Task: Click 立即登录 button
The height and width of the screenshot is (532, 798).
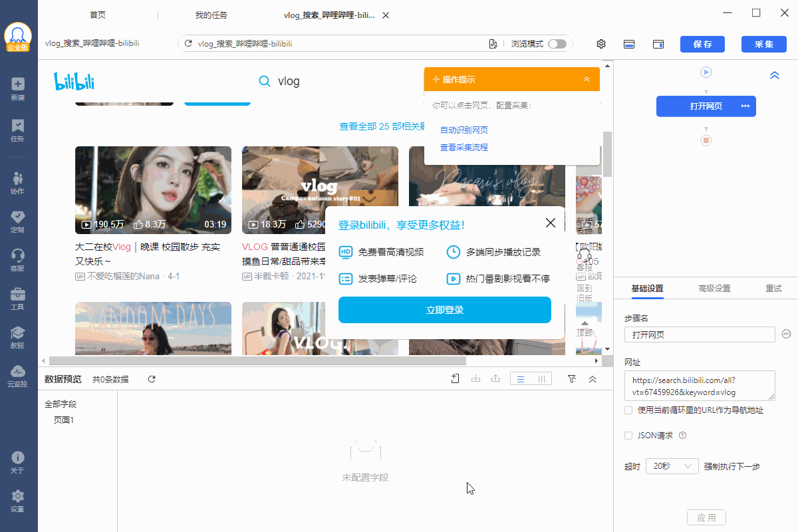Action: pos(445,310)
